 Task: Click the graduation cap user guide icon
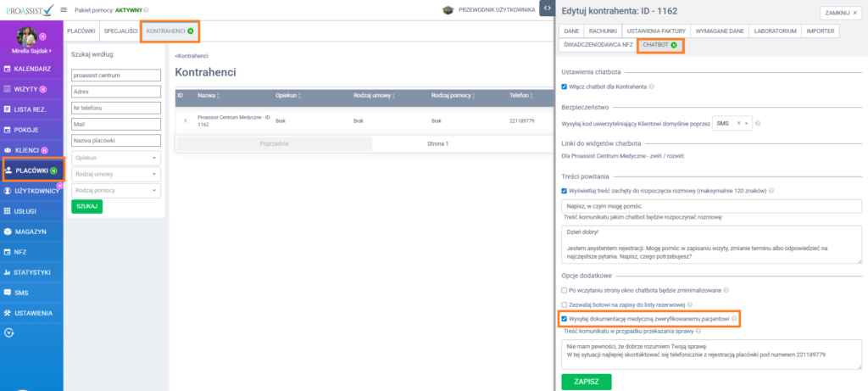pyautogui.click(x=448, y=10)
